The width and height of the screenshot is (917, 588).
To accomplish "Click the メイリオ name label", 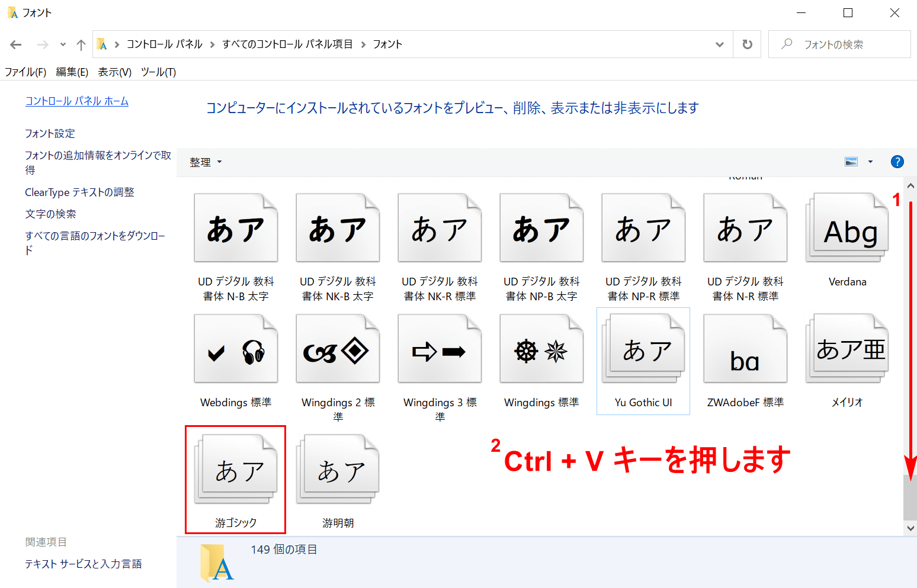I will [x=847, y=403].
